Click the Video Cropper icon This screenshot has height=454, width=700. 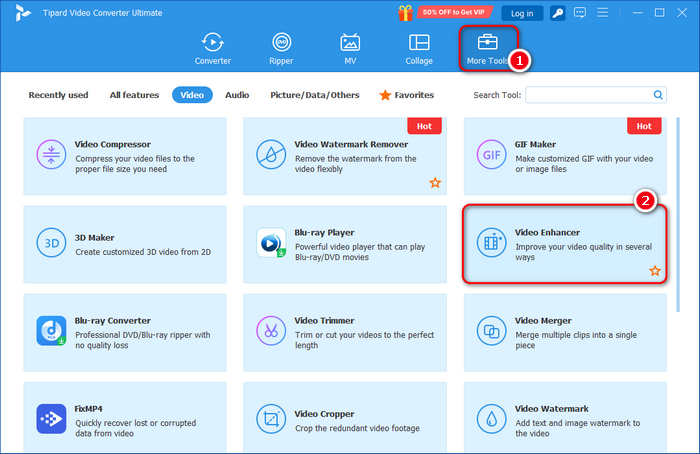point(271,419)
